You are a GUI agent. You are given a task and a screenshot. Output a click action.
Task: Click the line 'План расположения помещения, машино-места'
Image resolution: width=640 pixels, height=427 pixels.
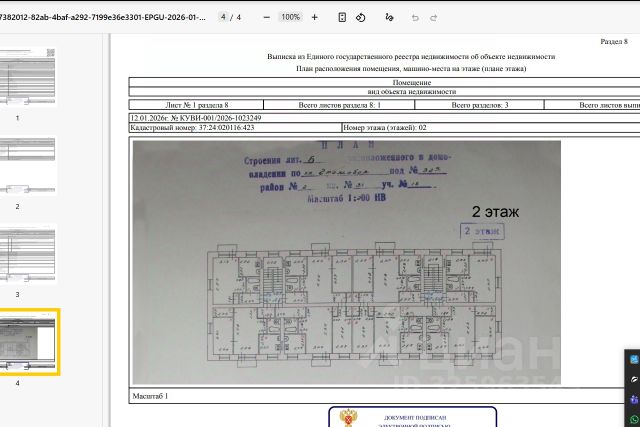(411, 69)
